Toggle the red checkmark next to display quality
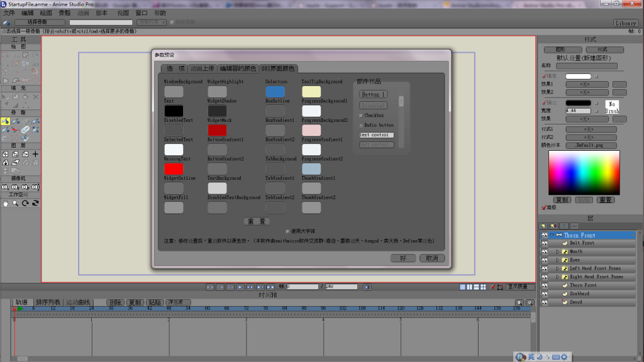This screenshot has width=644, height=362. pyautogui.click(x=492, y=287)
